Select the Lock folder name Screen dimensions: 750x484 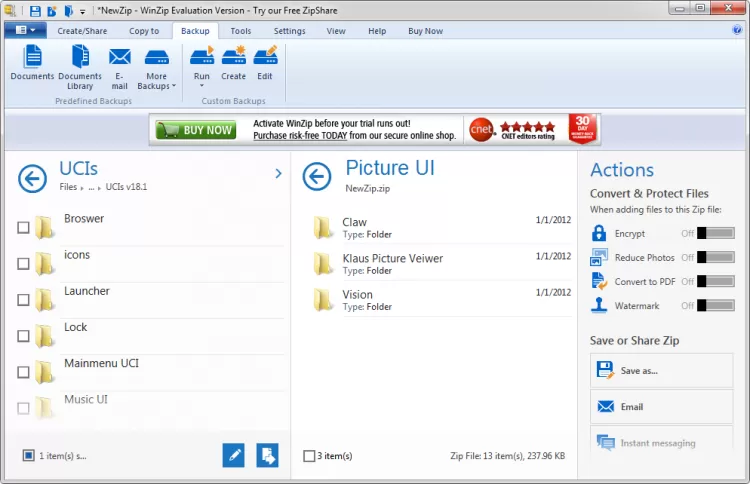tap(76, 327)
